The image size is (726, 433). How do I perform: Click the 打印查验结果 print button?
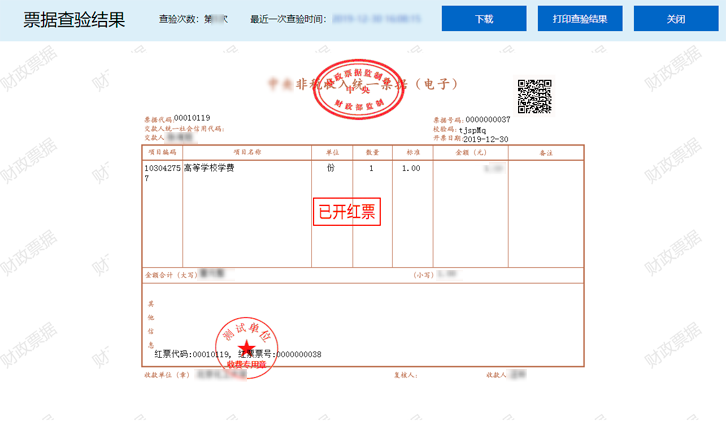coord(580,19)
